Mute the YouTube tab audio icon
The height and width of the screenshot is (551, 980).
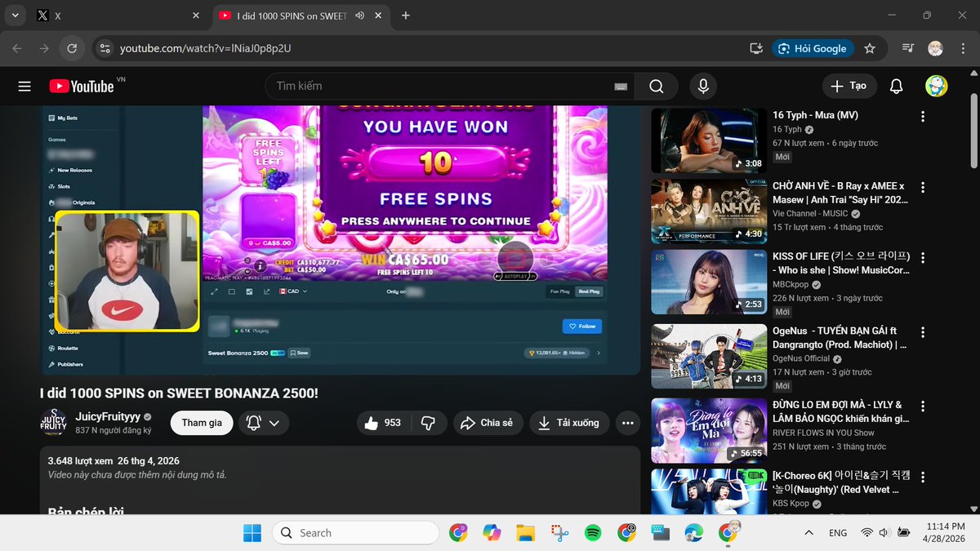pyautogui.click(x=359, y=16)
